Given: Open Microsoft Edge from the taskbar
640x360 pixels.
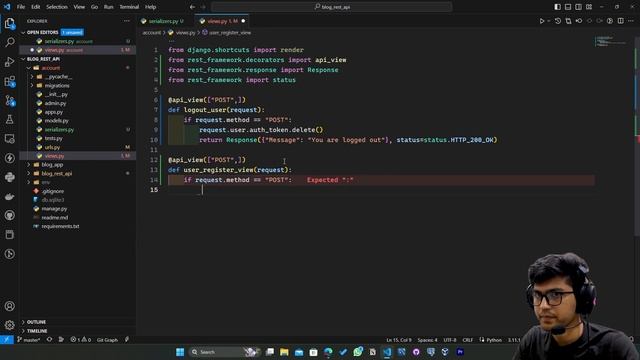Looking at the screenshot, I should (328, 352).
